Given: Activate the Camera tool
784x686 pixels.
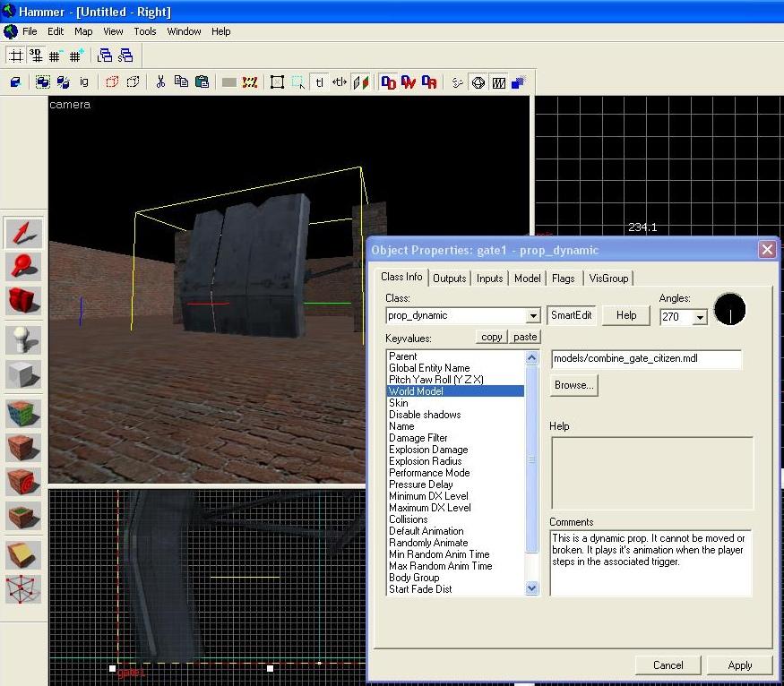Looking at the screenshot, I should [x=23, y=300].
